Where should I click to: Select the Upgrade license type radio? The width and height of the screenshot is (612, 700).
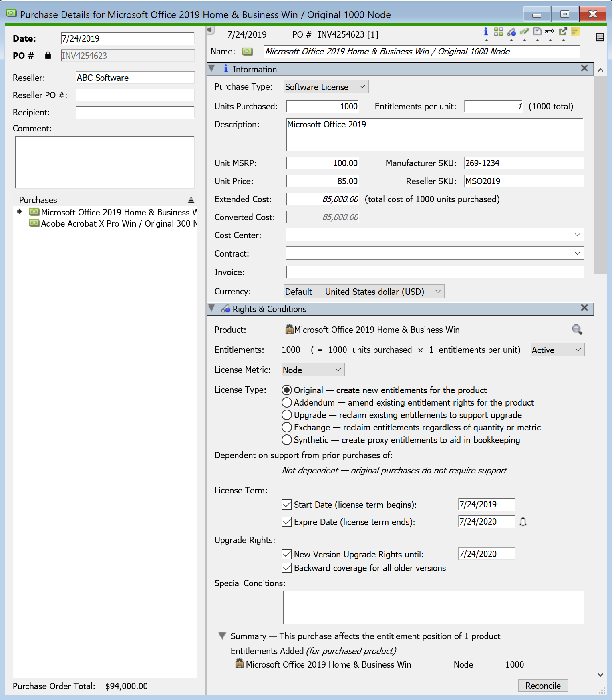click(x=287, y=415)
